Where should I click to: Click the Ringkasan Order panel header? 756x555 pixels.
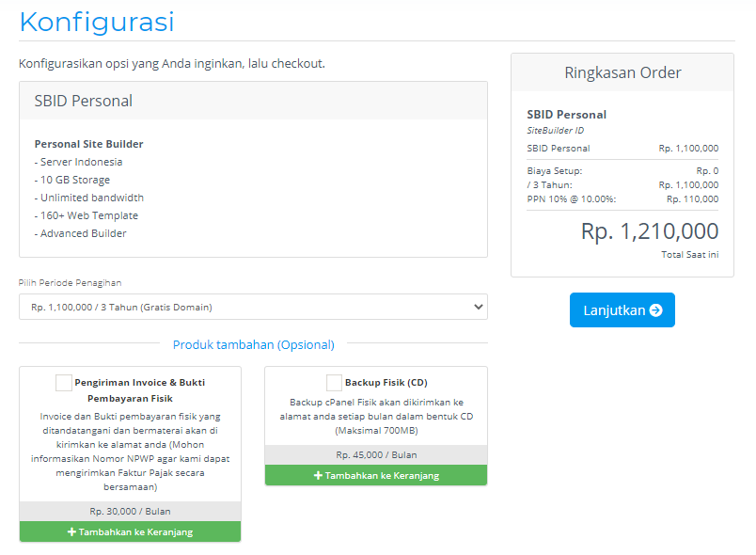[622, 73]
